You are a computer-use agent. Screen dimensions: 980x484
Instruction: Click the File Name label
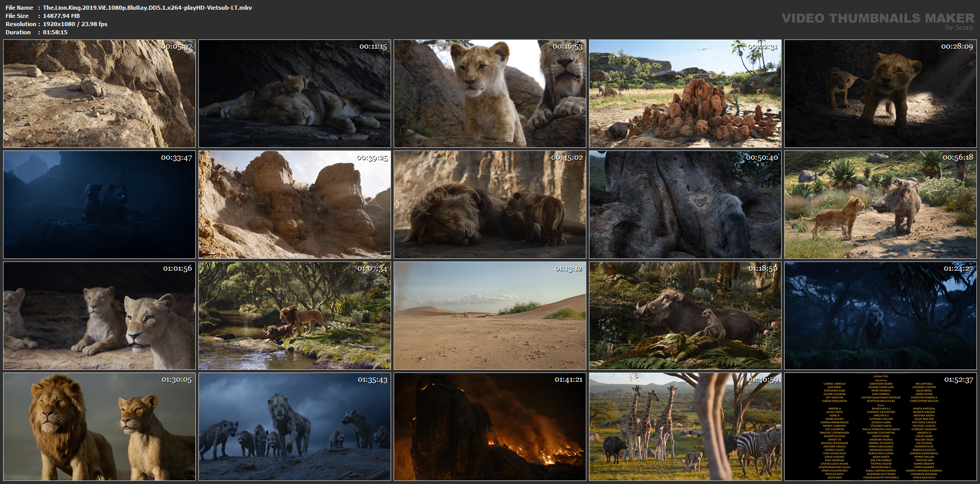point(19,8)
